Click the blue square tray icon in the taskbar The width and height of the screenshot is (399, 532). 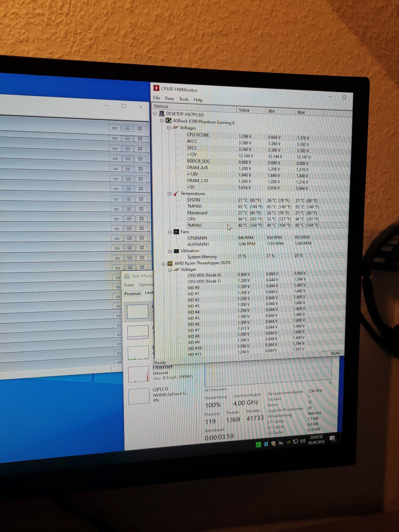pos(266,444)
